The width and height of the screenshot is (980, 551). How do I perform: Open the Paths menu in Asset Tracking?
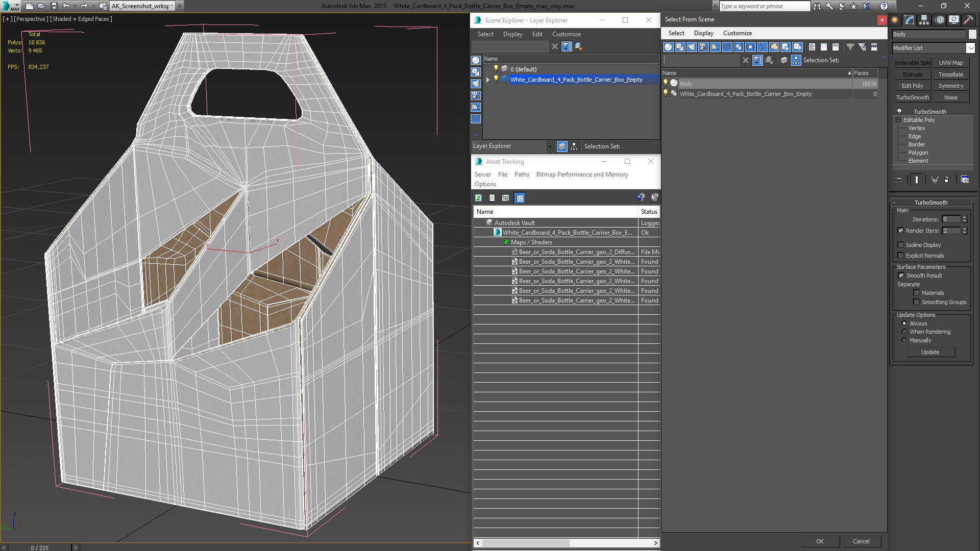click(522, 174)
